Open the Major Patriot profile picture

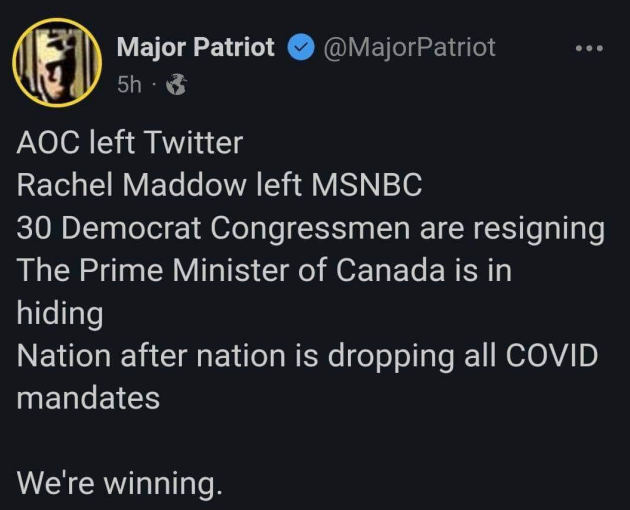59,61
